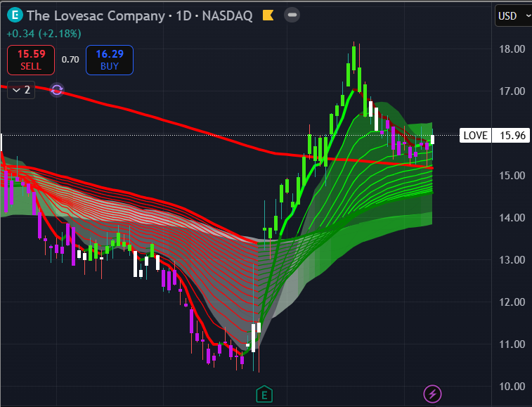This screenshot has height=407, width=532.
Task: Click the yellow flag marker icon
Action: [268, 15]
